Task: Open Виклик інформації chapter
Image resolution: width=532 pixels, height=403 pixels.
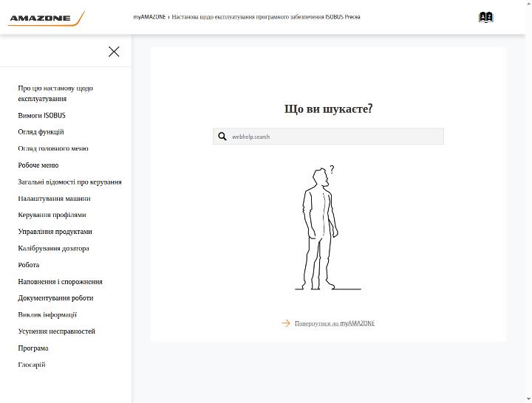Action: tap(47, 315)
